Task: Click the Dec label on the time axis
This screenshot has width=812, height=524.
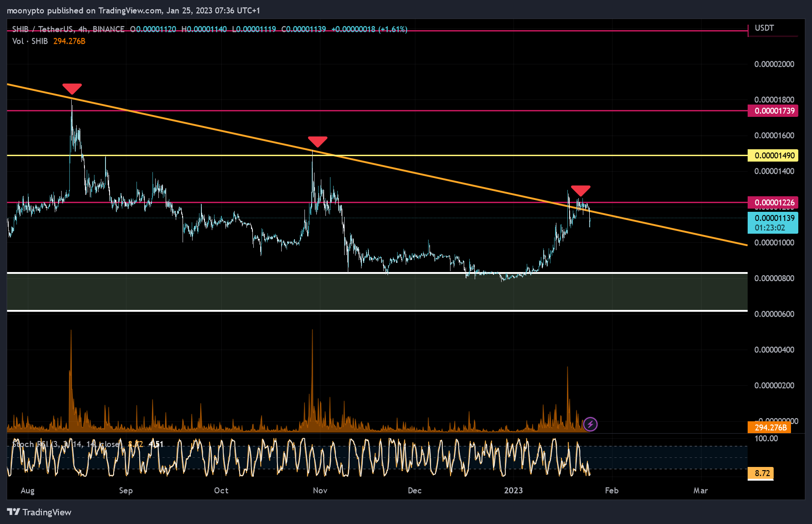Action: point(414,491)
